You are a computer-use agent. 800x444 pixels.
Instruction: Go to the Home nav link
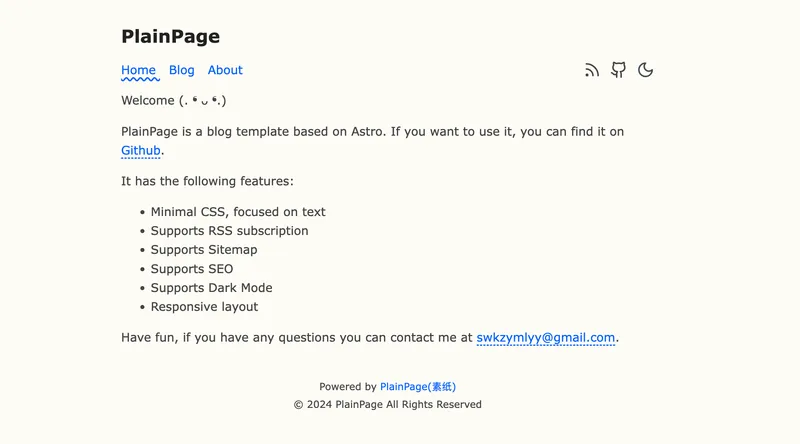138,70
